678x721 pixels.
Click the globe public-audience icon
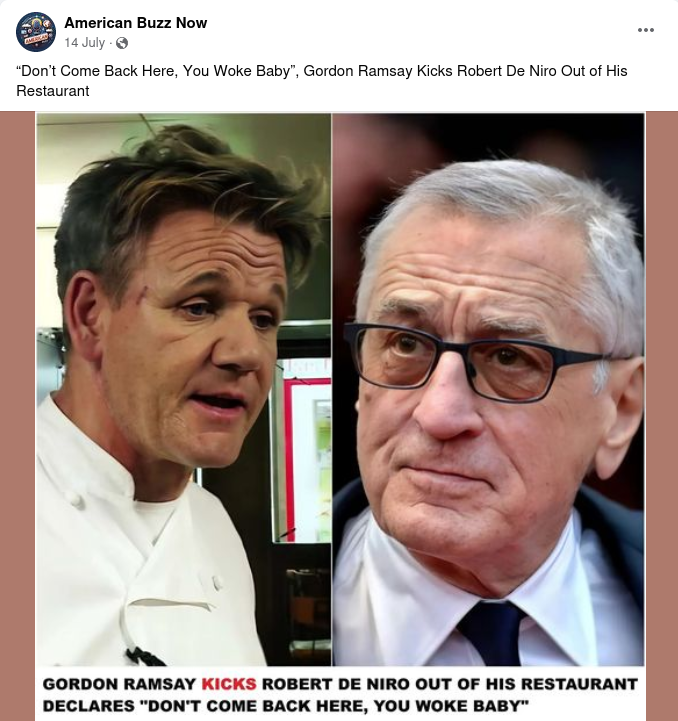click(x=122, y=43)
